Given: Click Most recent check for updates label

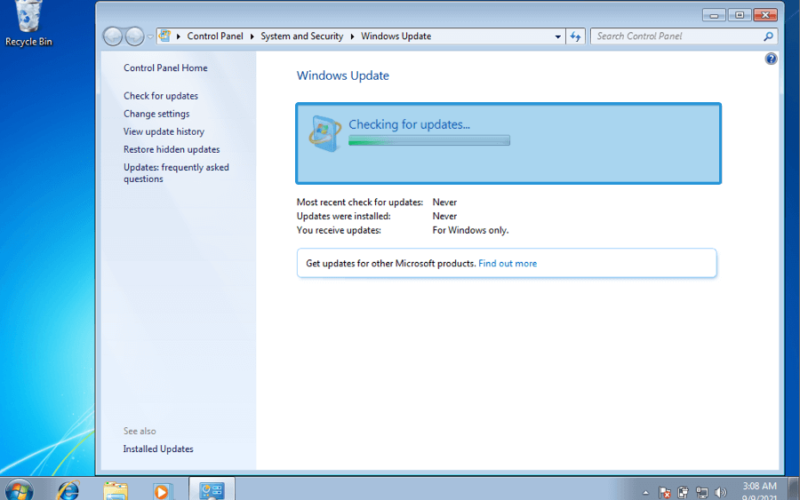Looking at the screenshot, I should (360, 203).
